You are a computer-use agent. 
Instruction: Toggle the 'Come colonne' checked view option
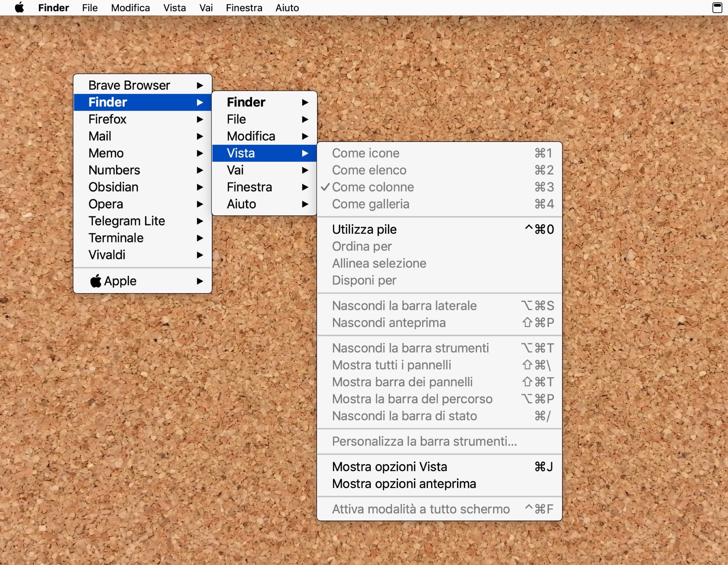pyautogui.click(x=373, y=187)
